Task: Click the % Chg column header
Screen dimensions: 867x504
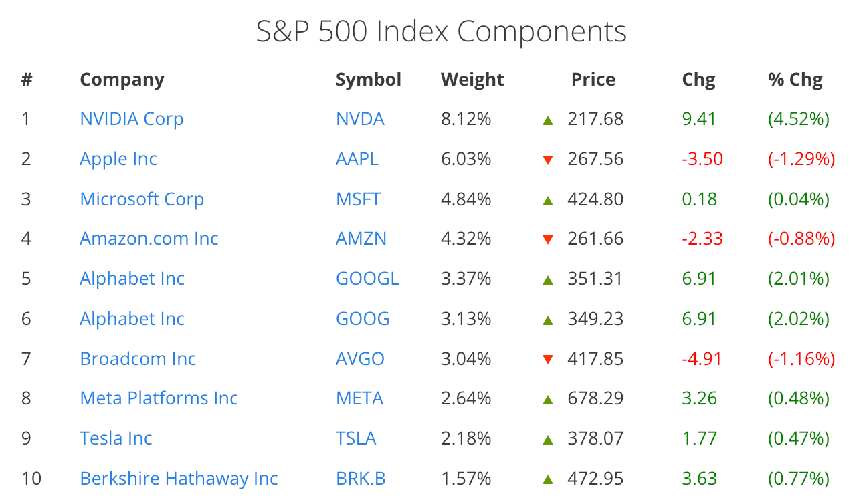Action: [x=795, y=80]
